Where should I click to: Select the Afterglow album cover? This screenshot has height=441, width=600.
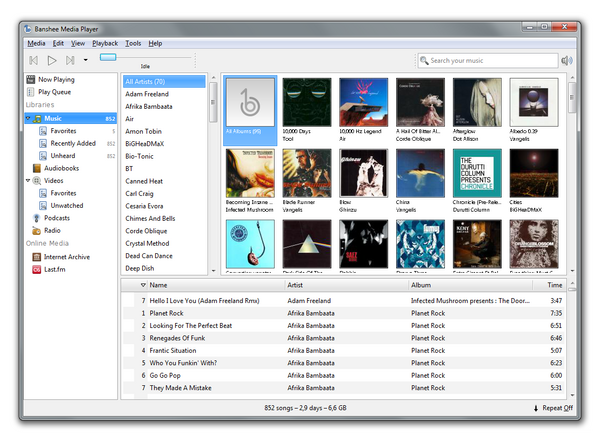477,102
